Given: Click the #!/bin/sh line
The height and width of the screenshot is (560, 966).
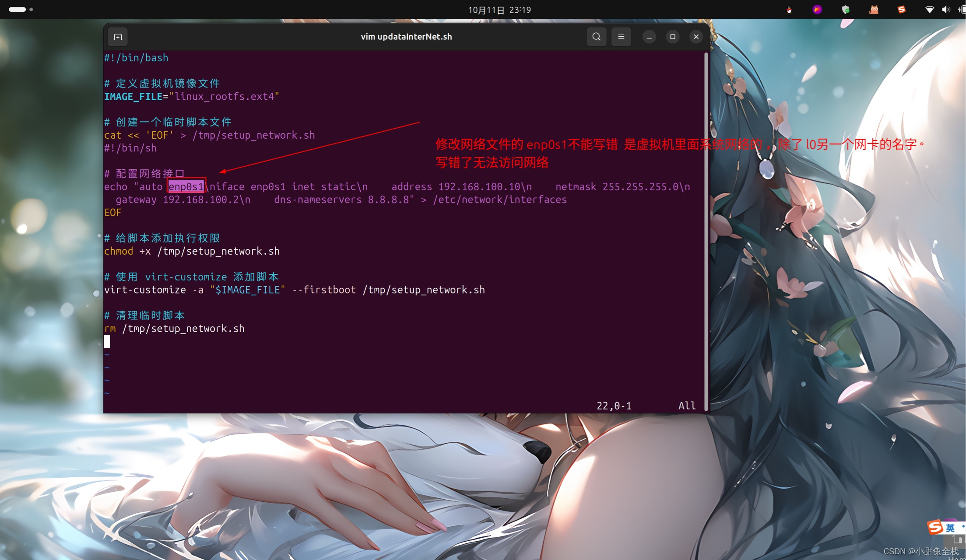Looking at the screenshot, I should pos(130,148).
